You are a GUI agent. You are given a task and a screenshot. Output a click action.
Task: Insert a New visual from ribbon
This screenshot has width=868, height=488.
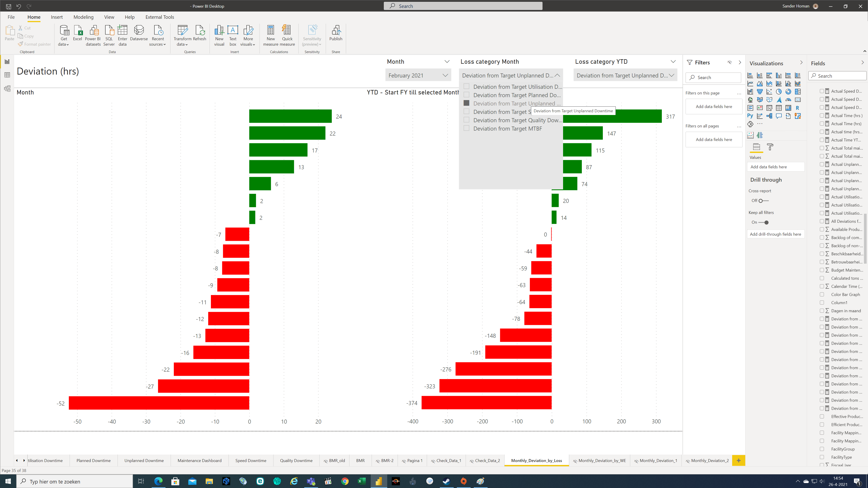pos(219,35)
